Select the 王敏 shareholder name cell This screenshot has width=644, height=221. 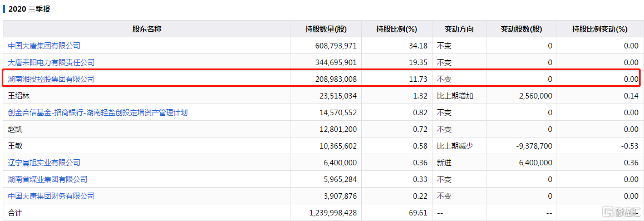tap(146, 146)
